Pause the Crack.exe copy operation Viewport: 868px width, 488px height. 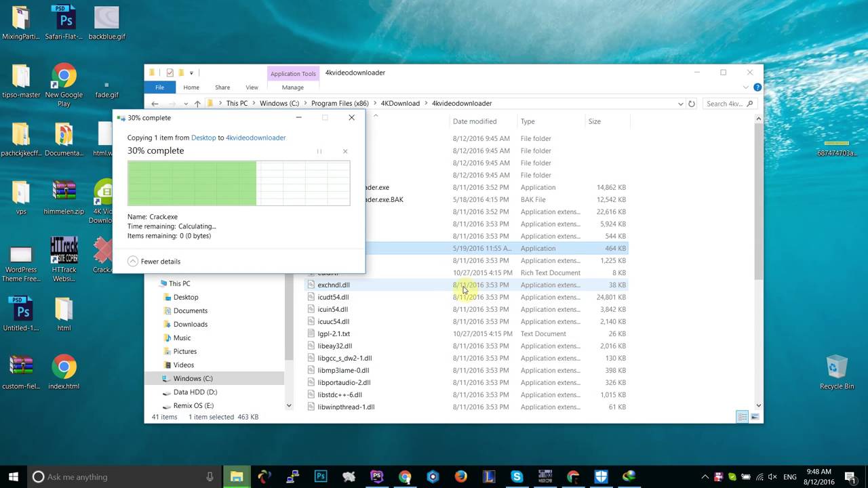319,151
